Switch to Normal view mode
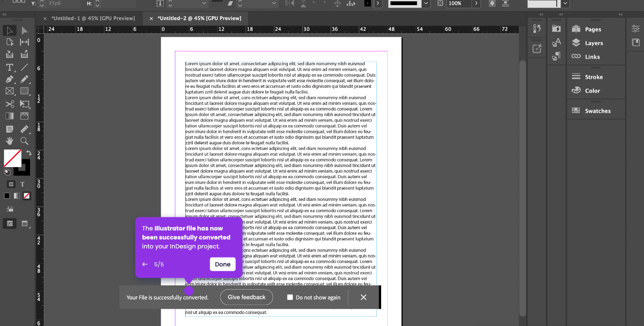 pos(10,223)
